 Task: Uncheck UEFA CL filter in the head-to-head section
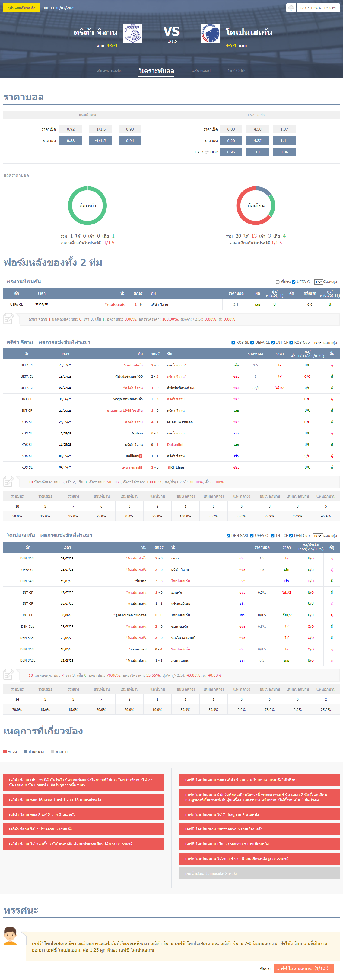[x=294, y=282]
